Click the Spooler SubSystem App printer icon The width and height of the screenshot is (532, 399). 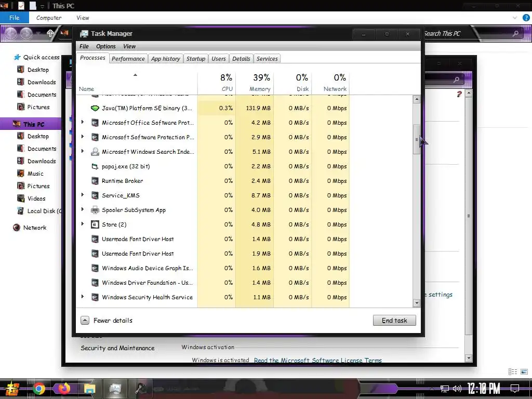95,210
